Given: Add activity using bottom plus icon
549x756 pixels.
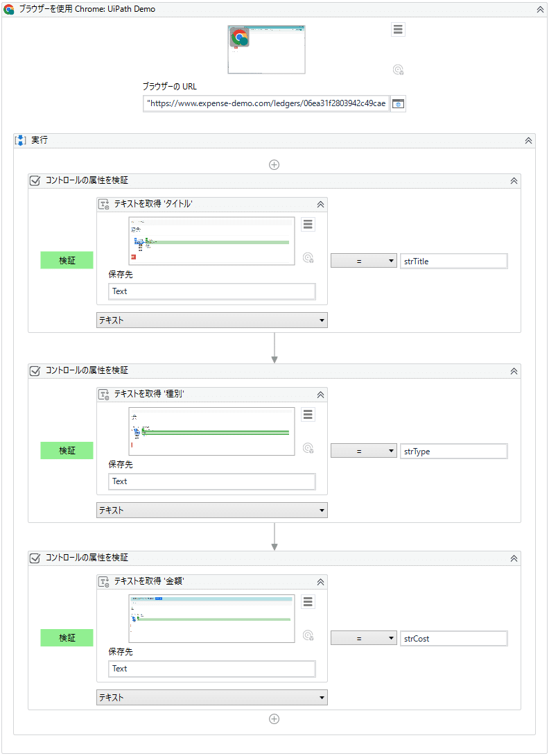Looking at the screenshot, I should [274, 719].
